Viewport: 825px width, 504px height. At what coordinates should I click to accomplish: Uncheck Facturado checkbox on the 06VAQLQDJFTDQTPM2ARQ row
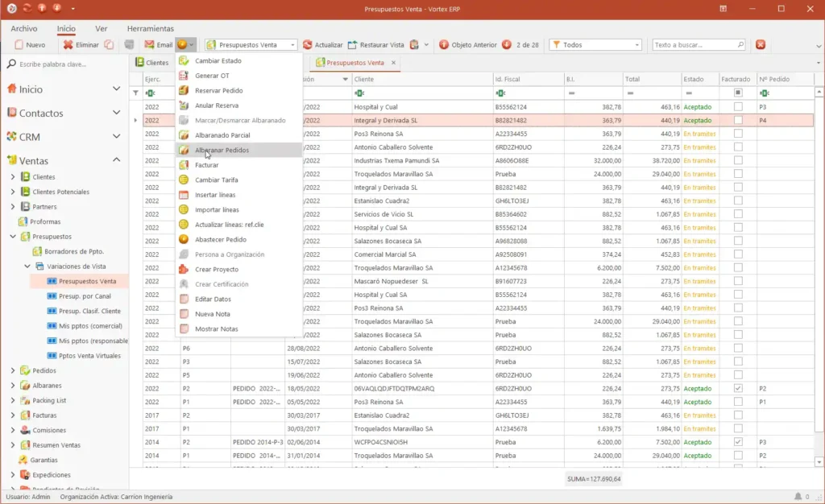pos(738,388)
